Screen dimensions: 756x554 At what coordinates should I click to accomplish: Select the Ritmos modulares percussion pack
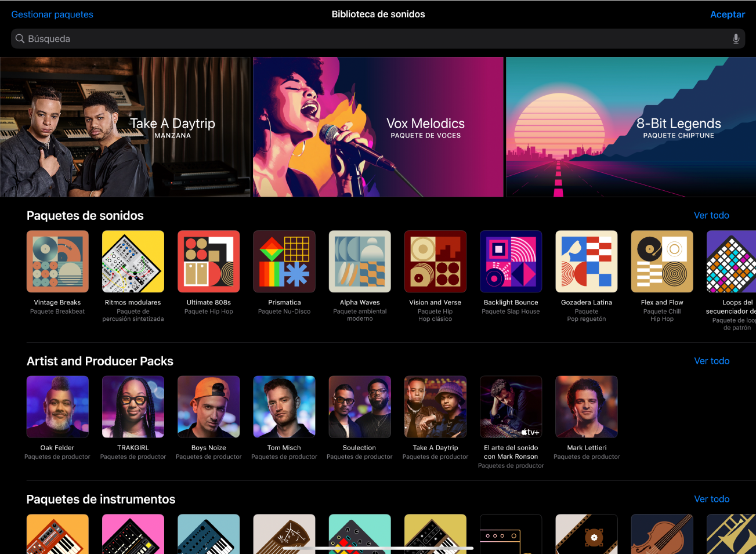click(133, 261)
